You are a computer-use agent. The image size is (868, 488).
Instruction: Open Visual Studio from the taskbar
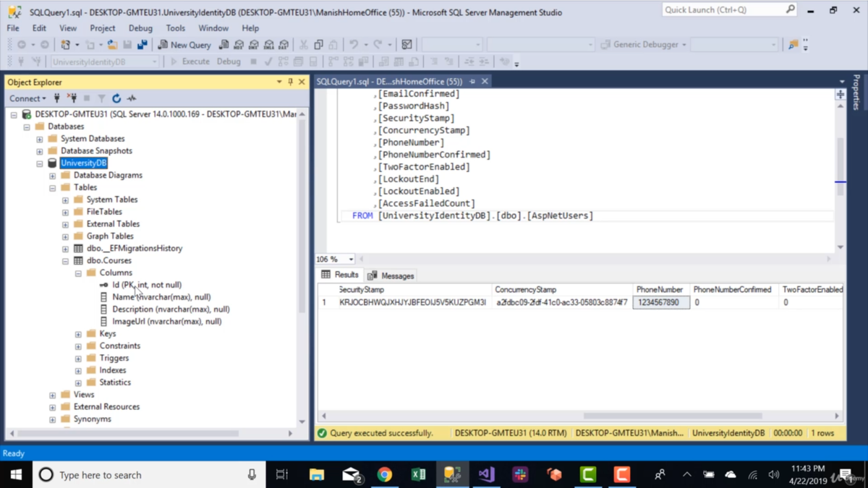coord(486,474)
